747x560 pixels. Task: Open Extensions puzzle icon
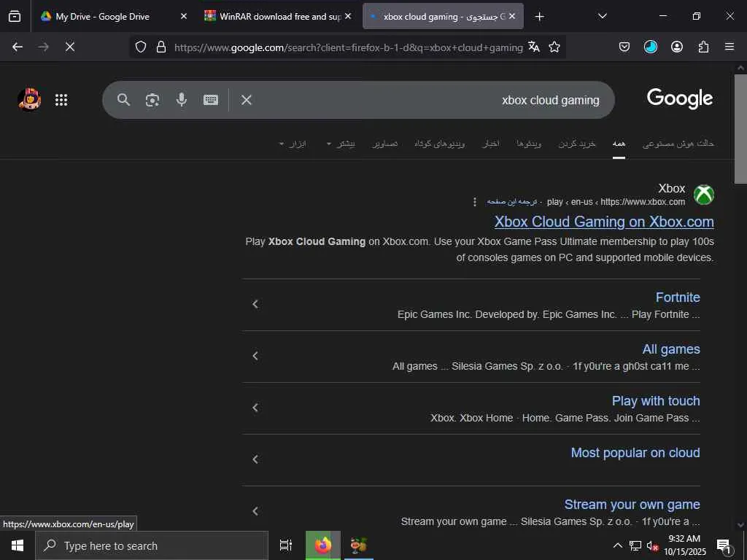[703, 47]
